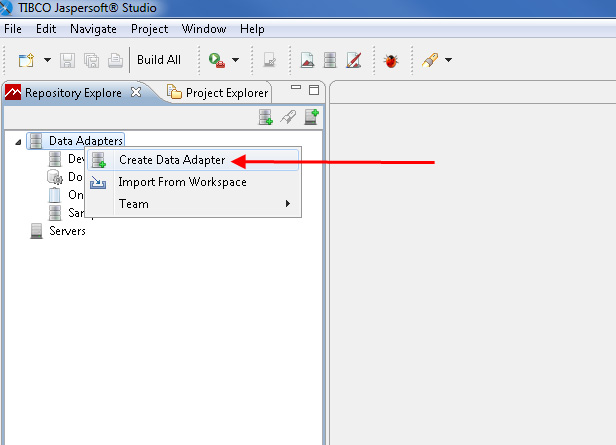The width and height of the screenshot is (616, 445).
Task: Click the pencil marker toolbar icon
Action: pos(429,60)
